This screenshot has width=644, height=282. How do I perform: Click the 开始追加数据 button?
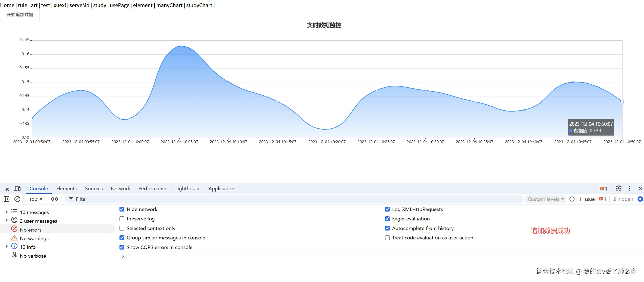[20, 15]
